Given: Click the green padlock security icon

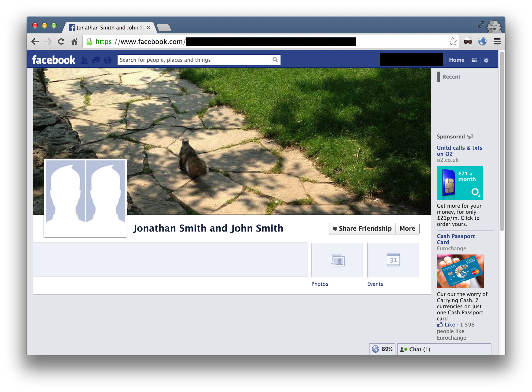Looking at the screenshot, I should point(89,42).
